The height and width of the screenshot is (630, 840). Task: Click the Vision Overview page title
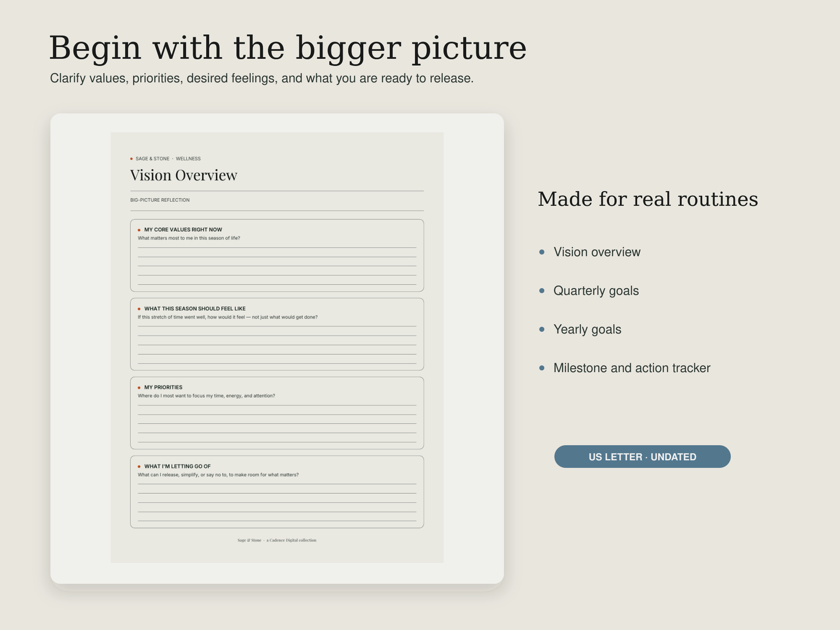coord(184,175)
